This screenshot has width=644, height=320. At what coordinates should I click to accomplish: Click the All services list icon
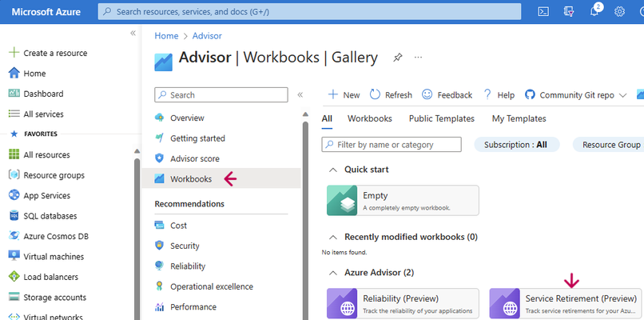pos(14,114)
